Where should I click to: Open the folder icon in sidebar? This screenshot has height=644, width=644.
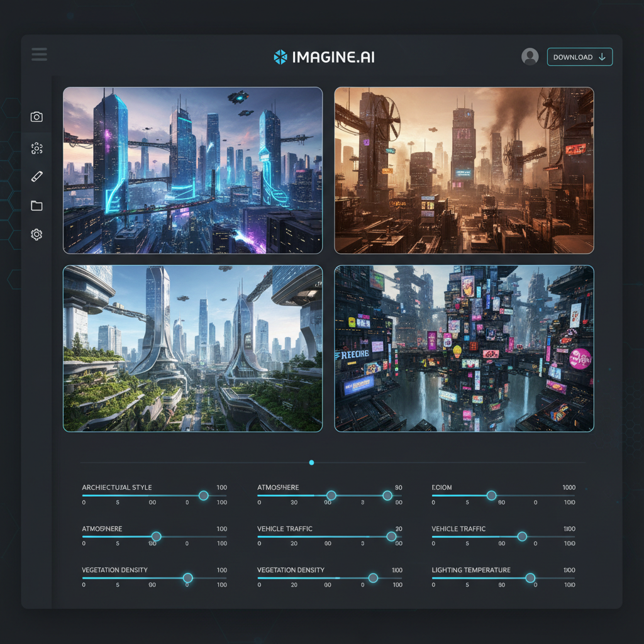(36, 206)
